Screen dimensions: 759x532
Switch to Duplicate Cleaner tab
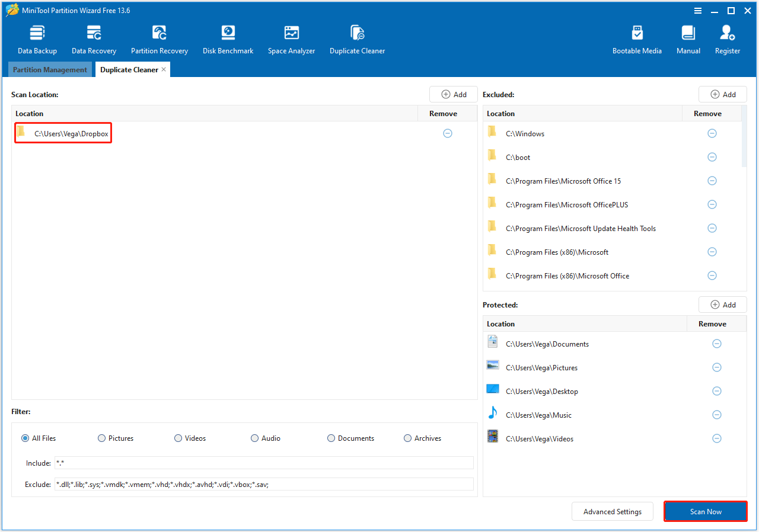129,69
